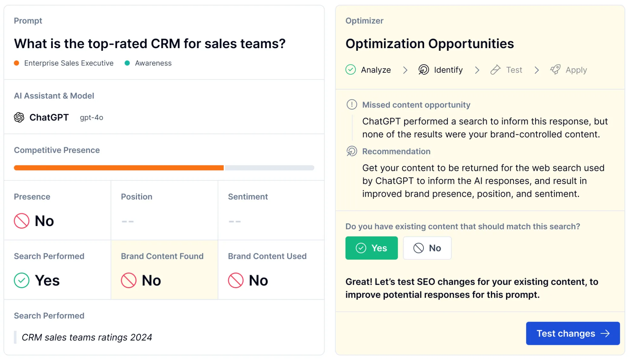Click the Identify step icon

click(x=424, y=69)
